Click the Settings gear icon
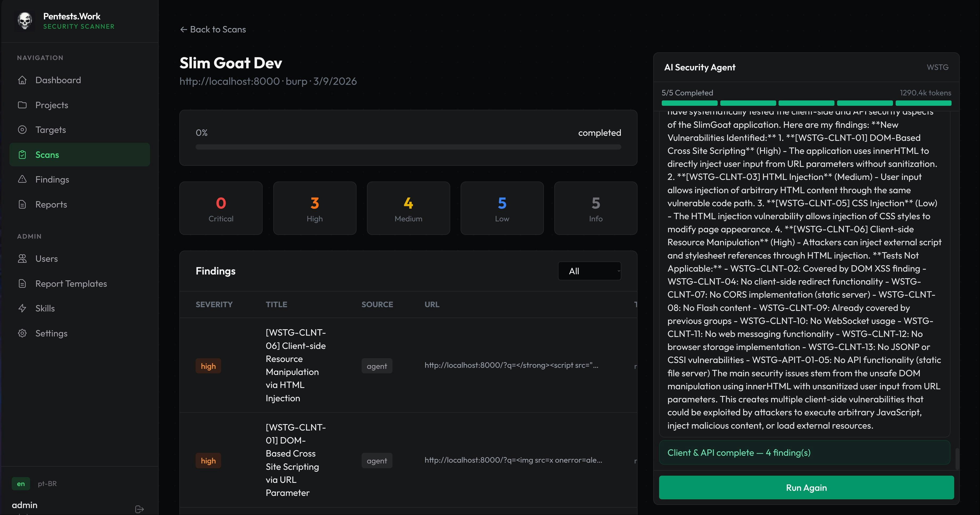The image size is (980, 515). [22, 333]
